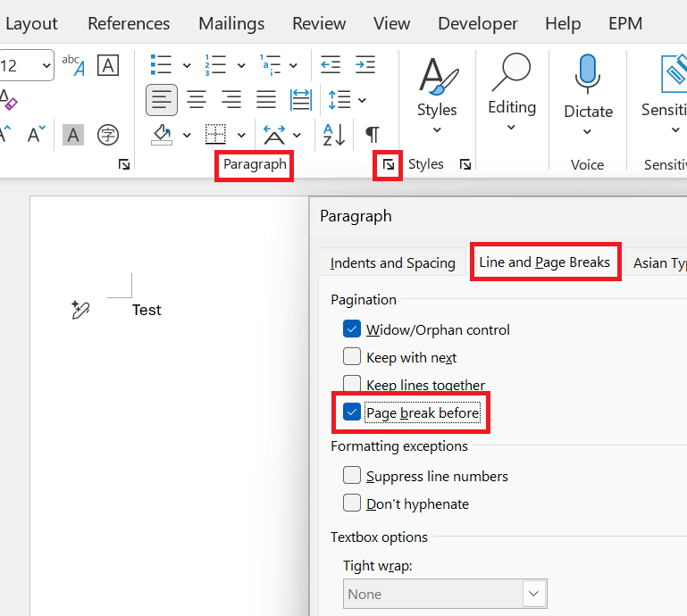The image size is (687, 616).
Task: Expand Asian Layout arrow
Action: click(297, 136)
